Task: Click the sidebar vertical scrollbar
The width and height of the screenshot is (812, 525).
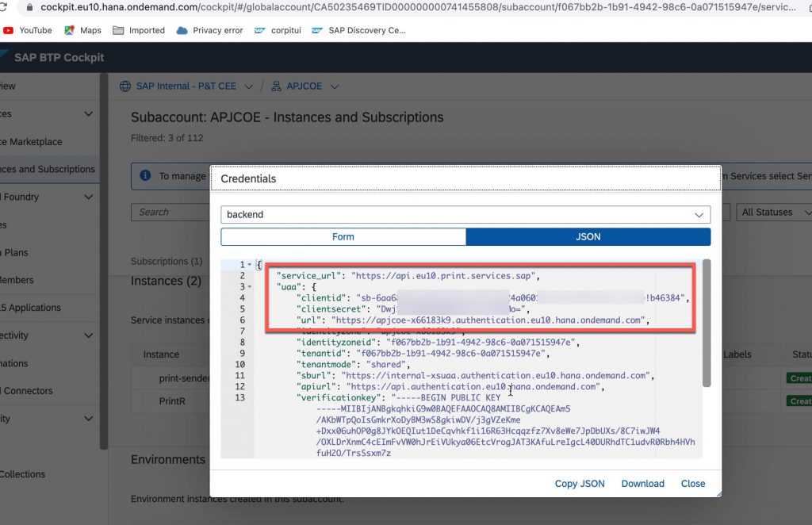Action: coord(104,261)
